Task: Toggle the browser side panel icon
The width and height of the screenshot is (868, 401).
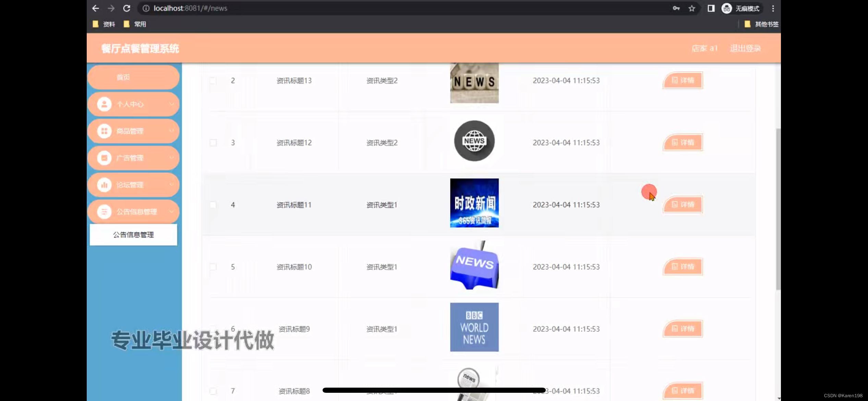Action: (x=711, y=8)
